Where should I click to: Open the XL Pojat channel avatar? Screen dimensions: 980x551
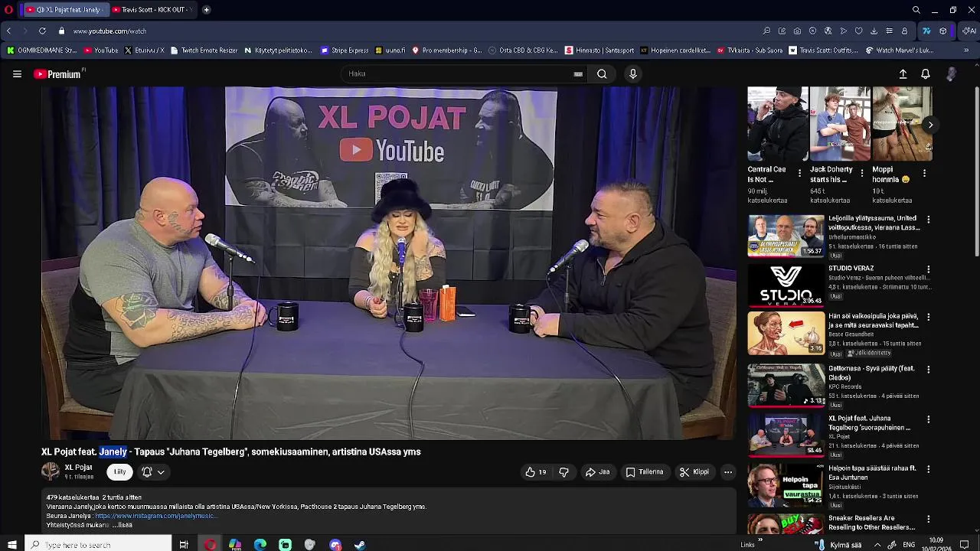[x=51, y=471]
